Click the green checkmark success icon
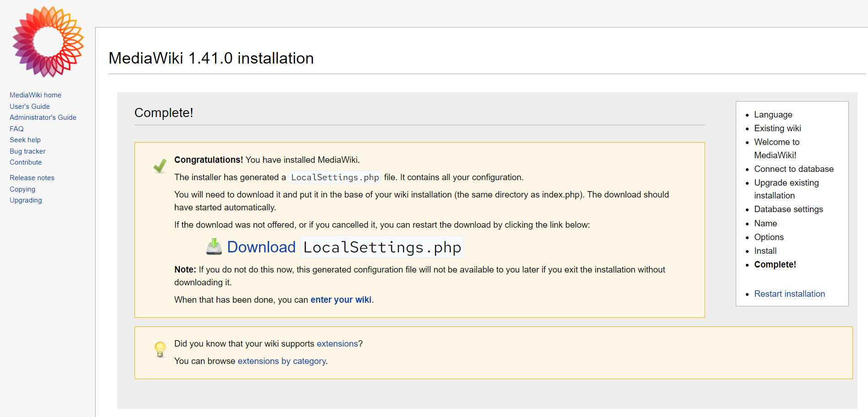Viewport: 868px width, 417px height. (x=160, y=166)
